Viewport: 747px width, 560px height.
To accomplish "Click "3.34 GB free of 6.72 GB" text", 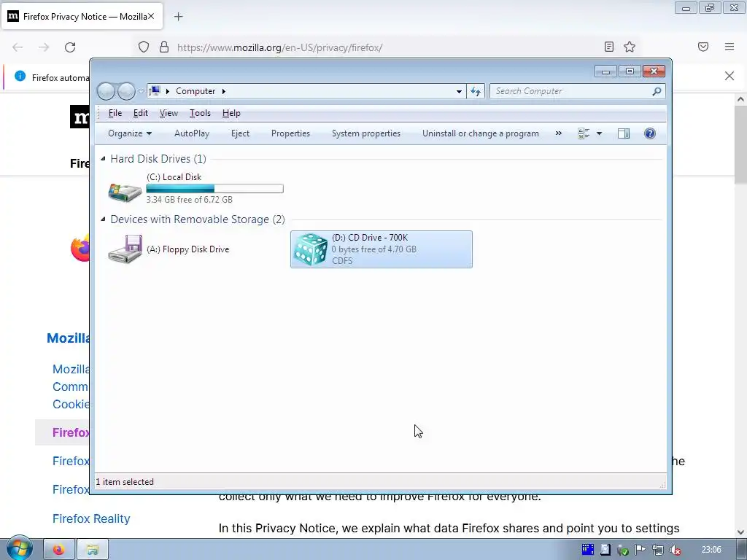I will (189, 200).
